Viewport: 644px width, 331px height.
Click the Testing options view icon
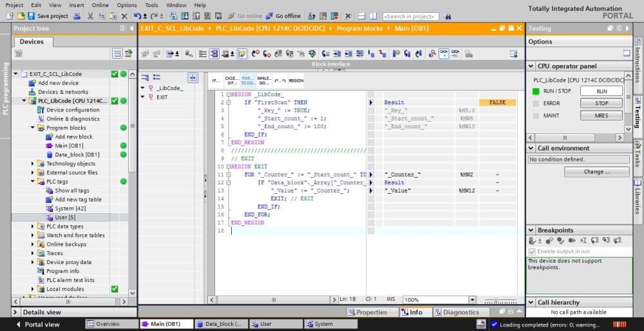click(627, 53)
